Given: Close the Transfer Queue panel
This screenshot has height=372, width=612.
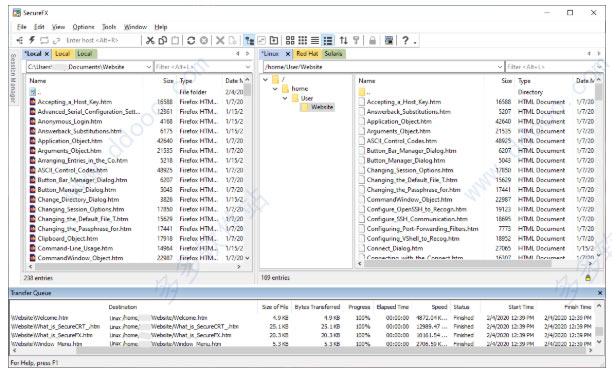Looking at the screenshot, I should point(600,293).
